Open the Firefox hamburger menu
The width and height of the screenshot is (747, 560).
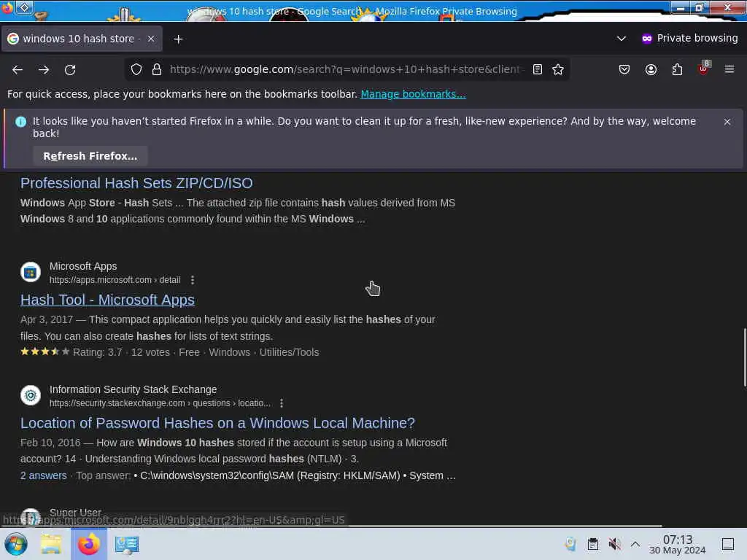pos(729,69)
